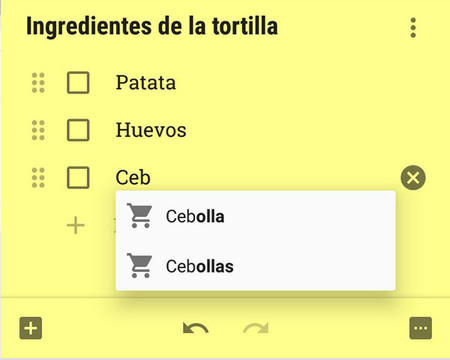This screenshot has height=360, width=450.
Task: Open the three-dot note menu
Action: point(413,28)
